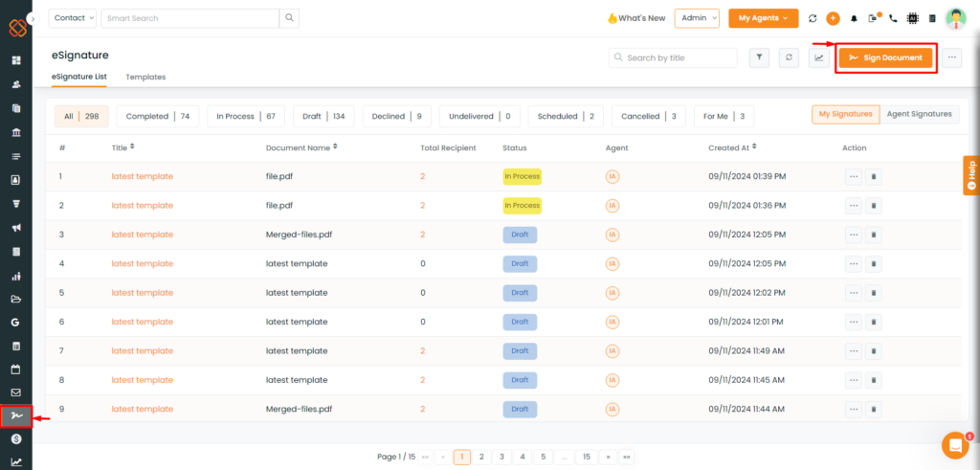Open the user avatar profile picture
980x470 pixels.
[x=956, y=19]
